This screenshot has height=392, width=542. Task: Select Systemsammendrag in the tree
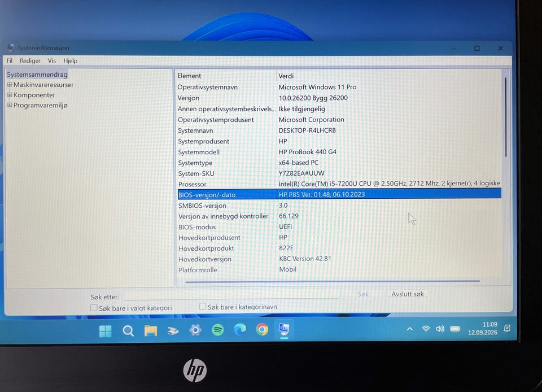tap(37, 75)
